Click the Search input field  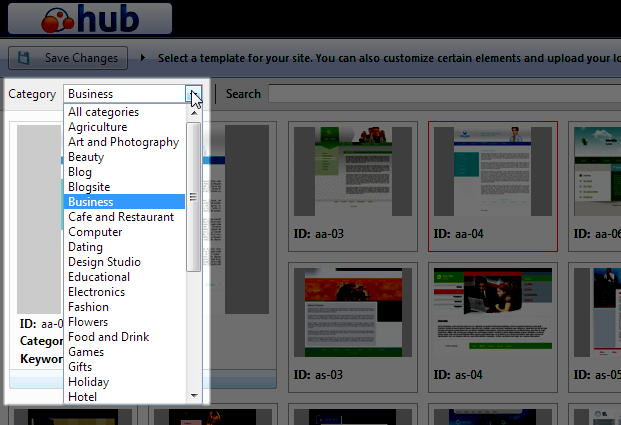[440, 94]
